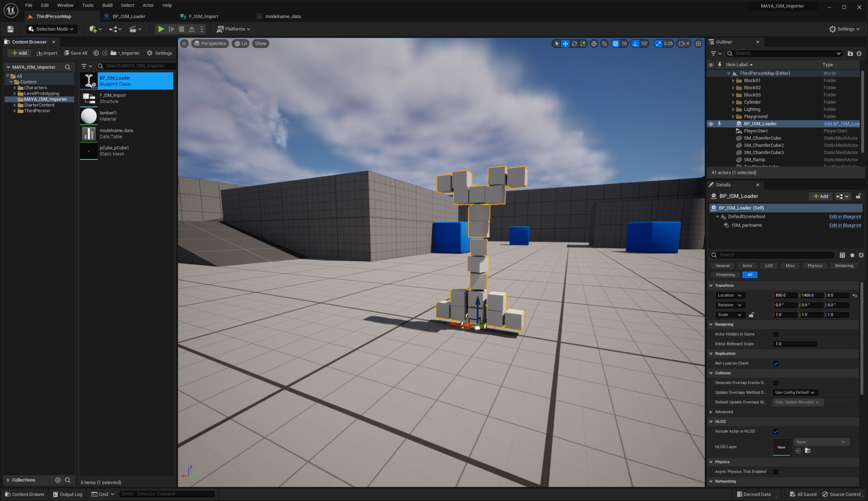This screenshot has height=501, width=868.
Task: Select the viewport Rotate transform tool
Action: click(x=575, y=43)
